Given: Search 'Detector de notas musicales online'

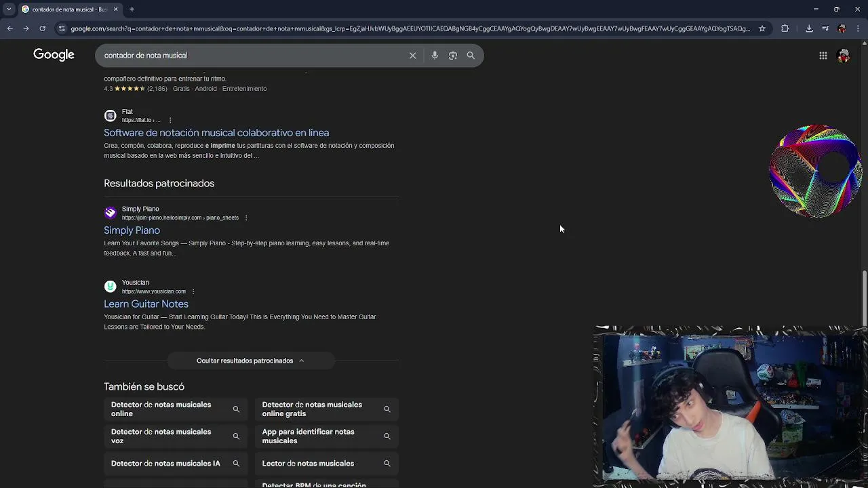Looking at the screenshot, I should pyautogui.click(x=176, y=409).
